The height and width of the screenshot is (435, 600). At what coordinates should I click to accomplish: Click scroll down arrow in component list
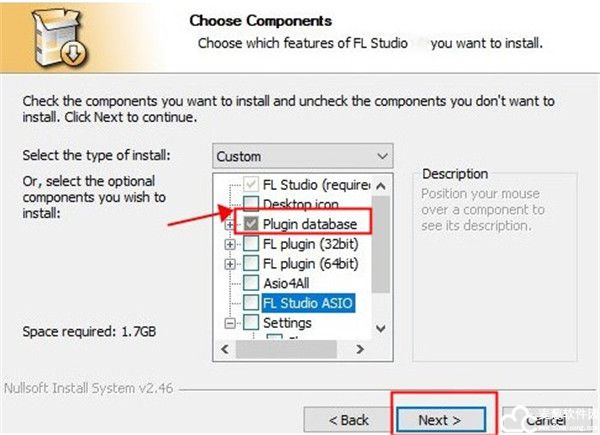381,329
